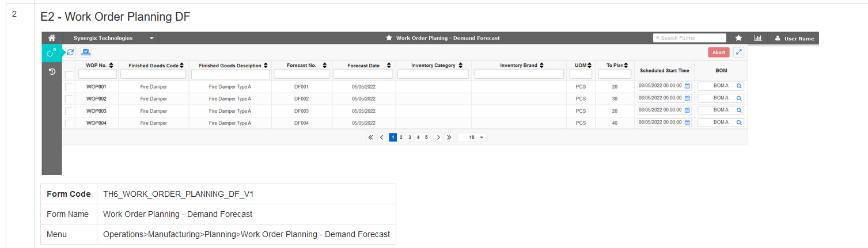Search BOM lookup for WOP004 row

pos(739,123)
